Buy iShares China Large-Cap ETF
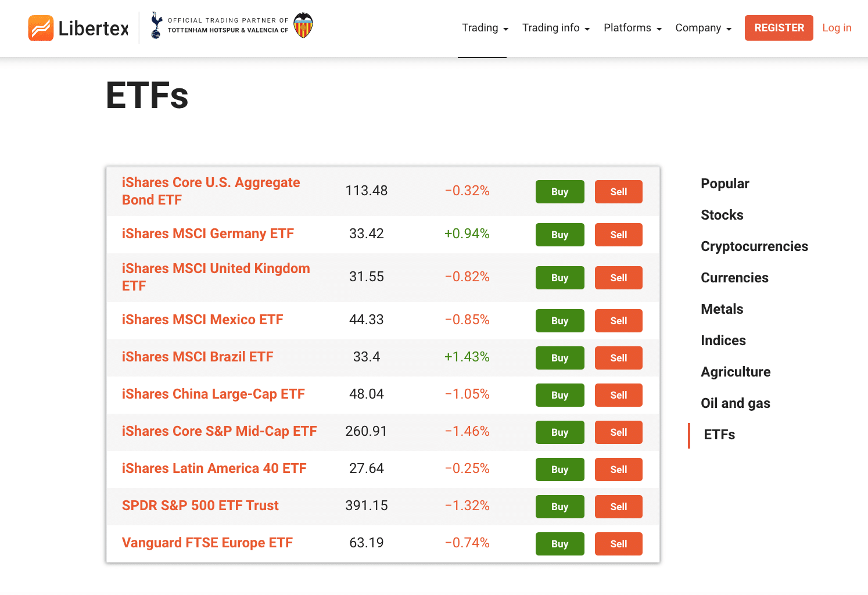 559,395
